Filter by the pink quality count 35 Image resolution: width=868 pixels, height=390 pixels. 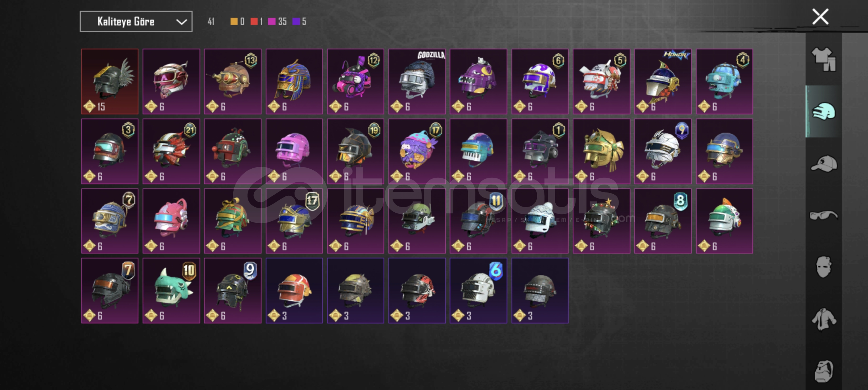tap(277, 22)
